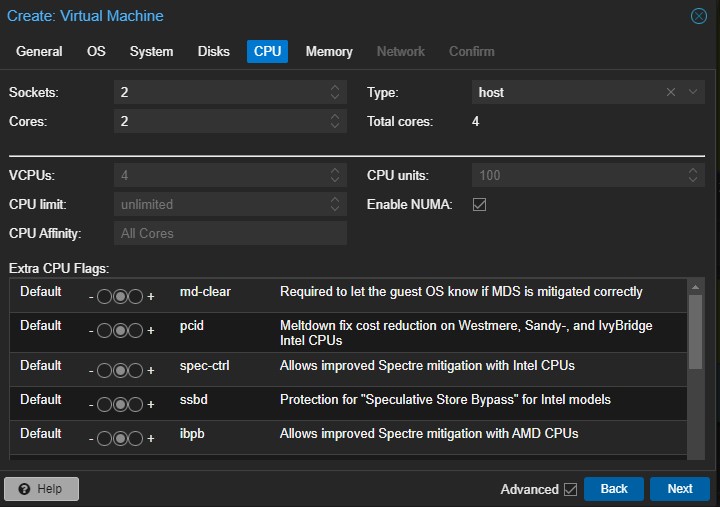Click the Back button
720x507 pixels.
click(613, 489)
